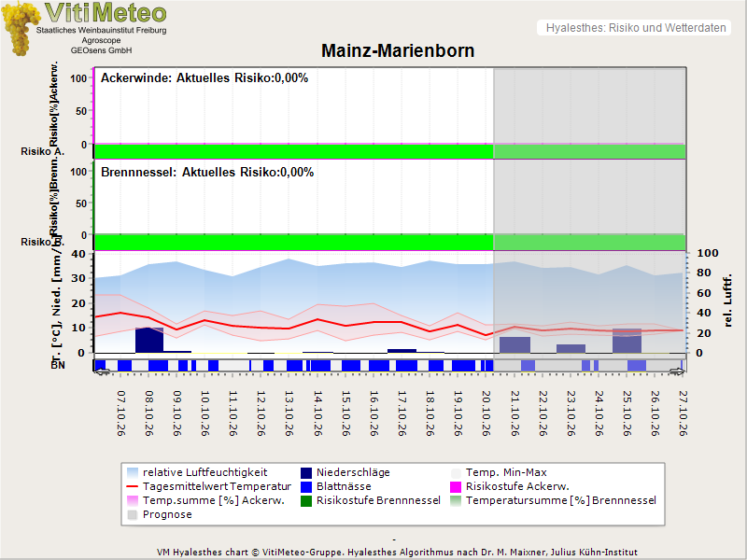Click the Mainz-Marienborn station title
This screenshot has height=560, width=747.
[398, 51]
